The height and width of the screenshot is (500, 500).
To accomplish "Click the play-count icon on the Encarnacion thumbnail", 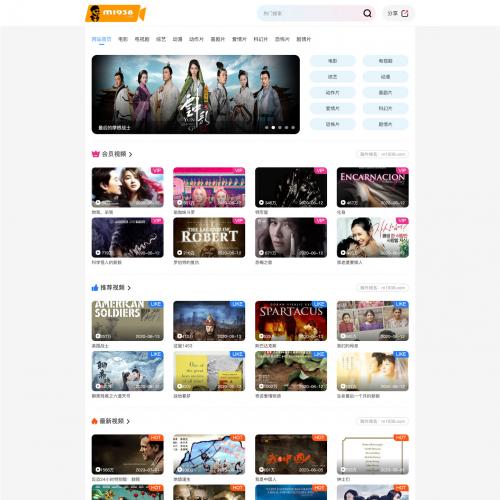I will point(343,203).
